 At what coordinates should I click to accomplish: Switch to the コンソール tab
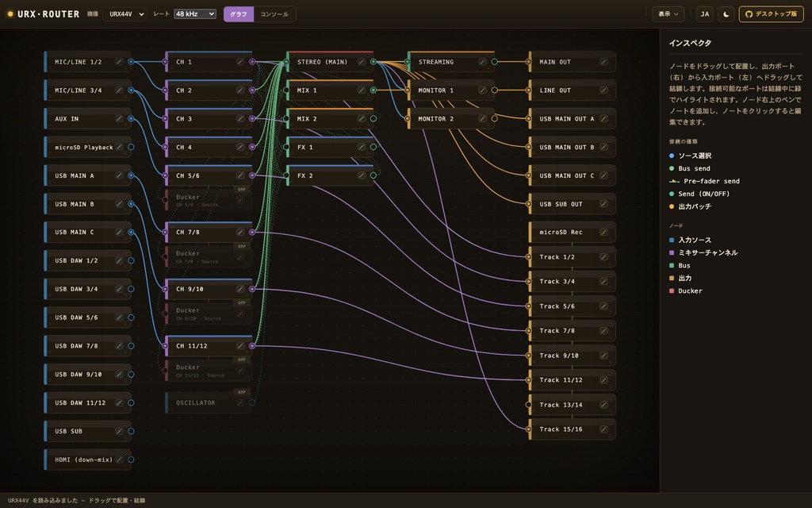[x=274, y=14]
